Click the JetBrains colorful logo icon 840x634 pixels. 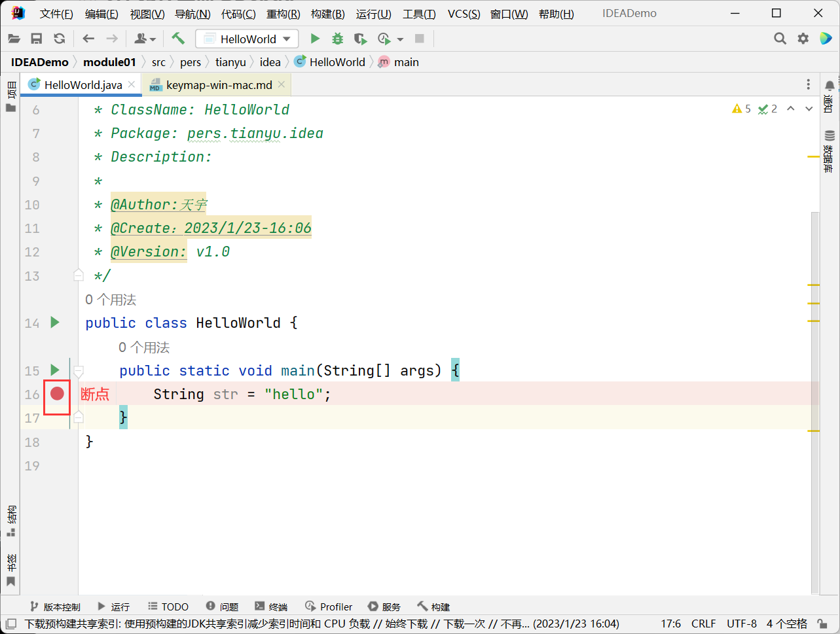pos(826,39)
